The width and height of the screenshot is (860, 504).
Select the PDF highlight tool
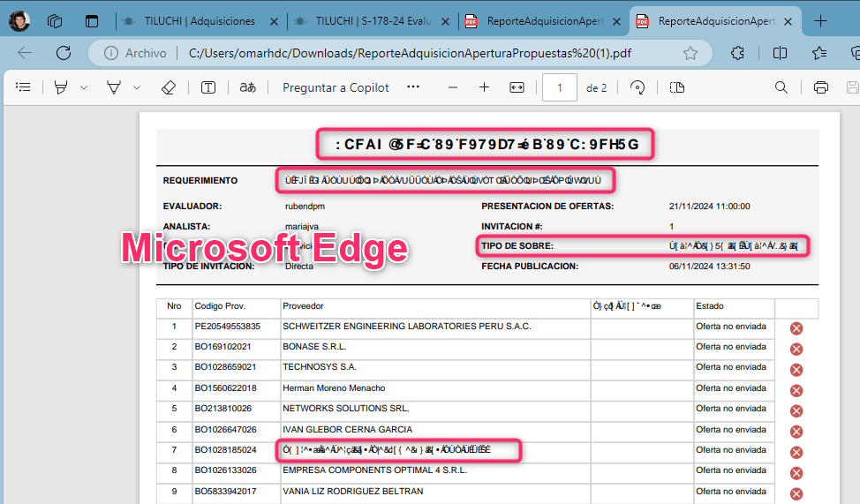[x=61, y=87]
